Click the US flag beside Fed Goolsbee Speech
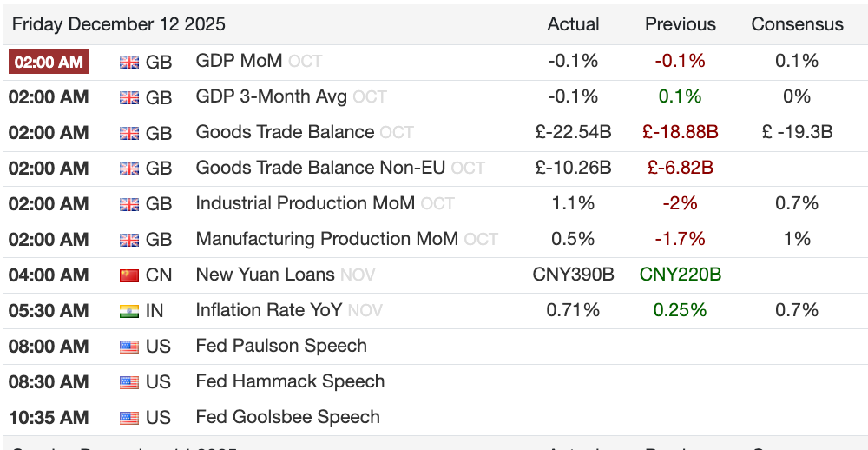The height and width of the screenshot is (450, 868). coord(128,418)
